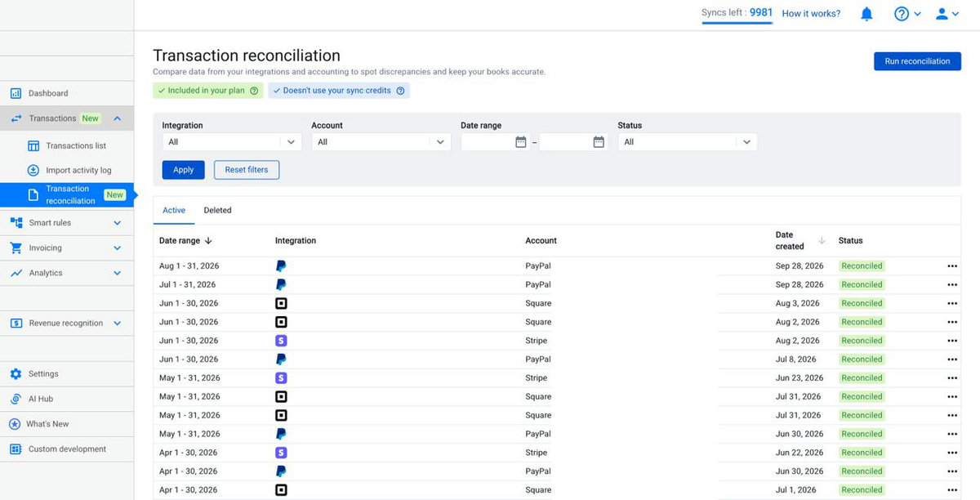This screenshot has width=980, height=500.
Task: Click info icon beside Included in your plan
Action: pyautogui.click(x=254, y=91)
